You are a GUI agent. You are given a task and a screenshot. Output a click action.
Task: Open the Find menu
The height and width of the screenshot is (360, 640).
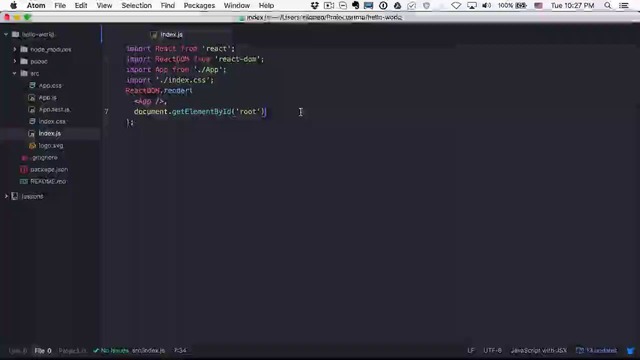tap(167, 5)
